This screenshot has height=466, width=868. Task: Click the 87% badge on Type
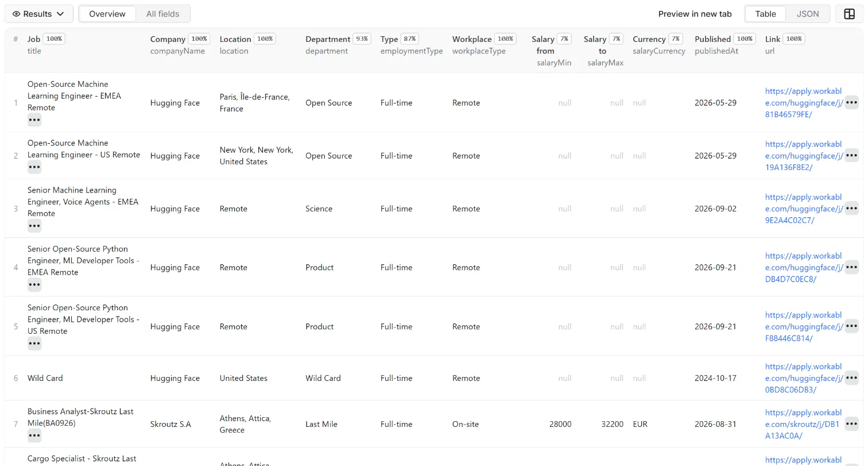point(409,39)
